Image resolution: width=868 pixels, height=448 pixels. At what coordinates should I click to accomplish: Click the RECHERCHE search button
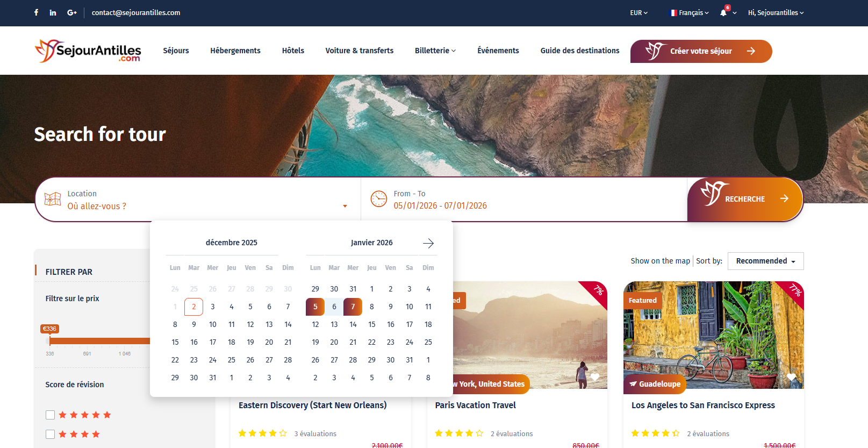745,199
